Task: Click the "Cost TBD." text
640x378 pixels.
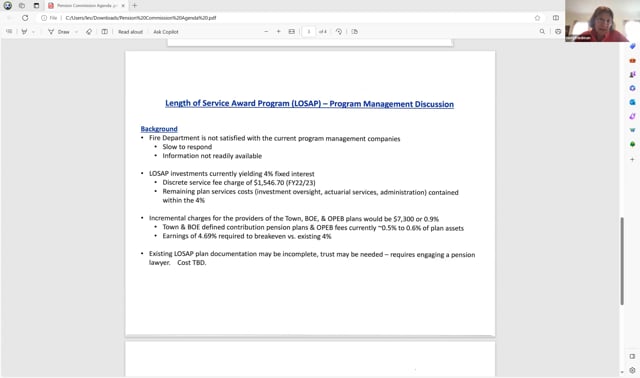Action: [191, 263]
